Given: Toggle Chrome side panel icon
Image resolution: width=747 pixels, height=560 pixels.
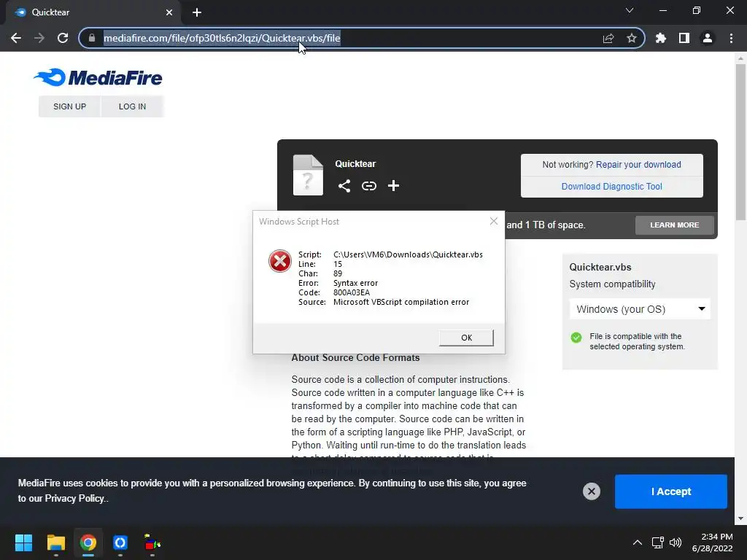Looking at the screenshot, I should tap(684, 38).
